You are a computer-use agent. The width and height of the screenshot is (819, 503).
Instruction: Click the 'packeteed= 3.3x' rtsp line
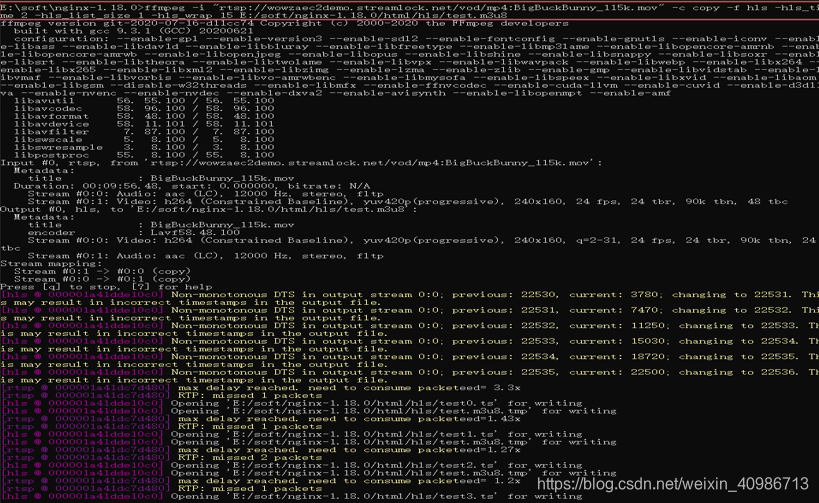[x=260, y=388]
